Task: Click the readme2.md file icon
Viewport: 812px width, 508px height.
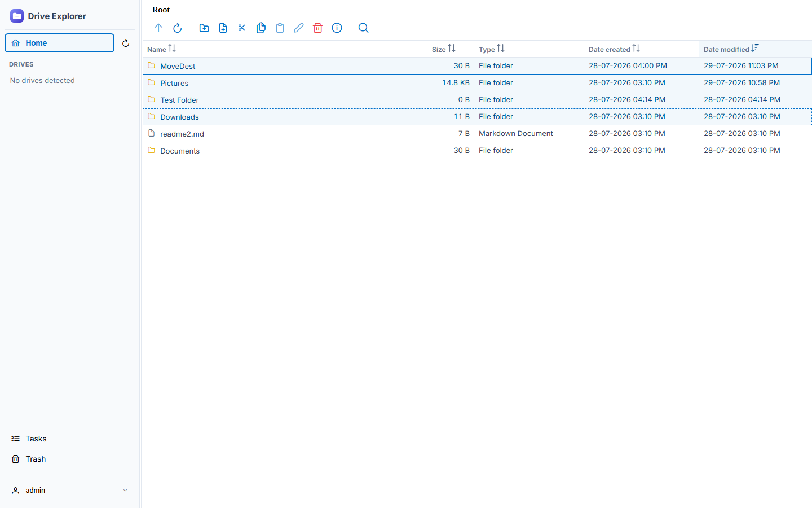Action: (151, 133)
